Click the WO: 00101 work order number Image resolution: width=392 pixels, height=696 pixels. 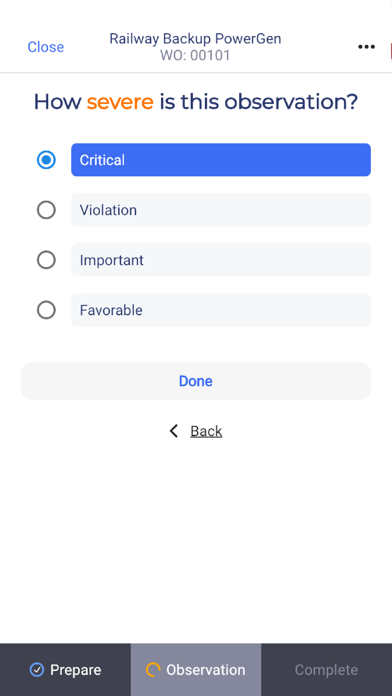click(x=195, y=56)
